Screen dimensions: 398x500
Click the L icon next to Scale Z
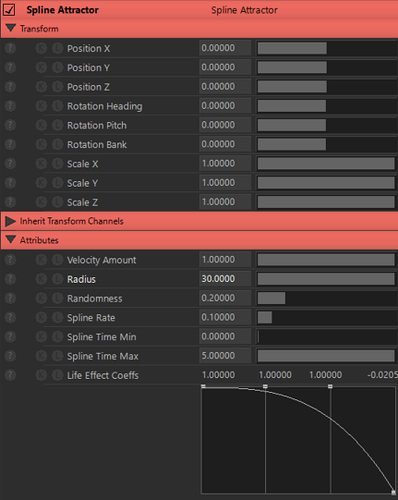57,202
